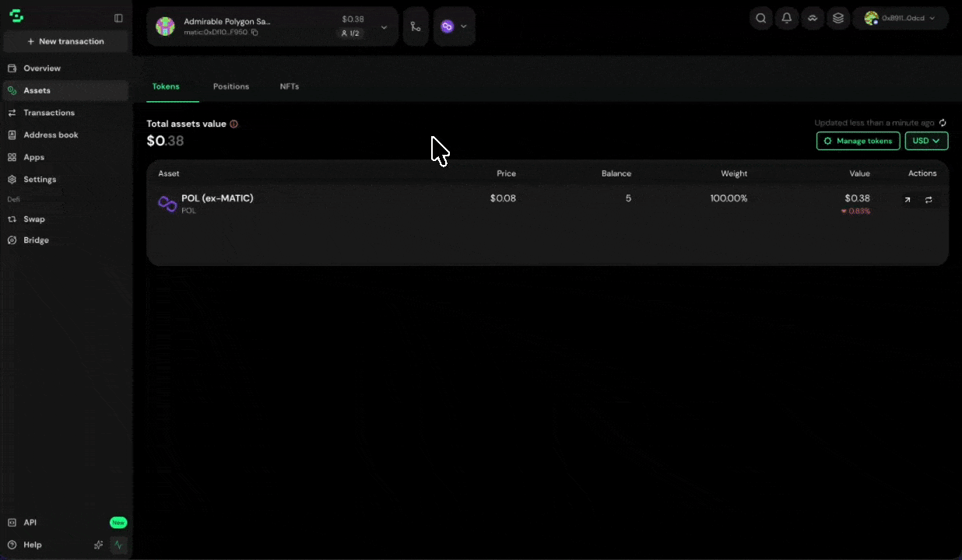Copy the Safe address with copy icon
This screenshot has height=560, width=962.
[255, 32]
